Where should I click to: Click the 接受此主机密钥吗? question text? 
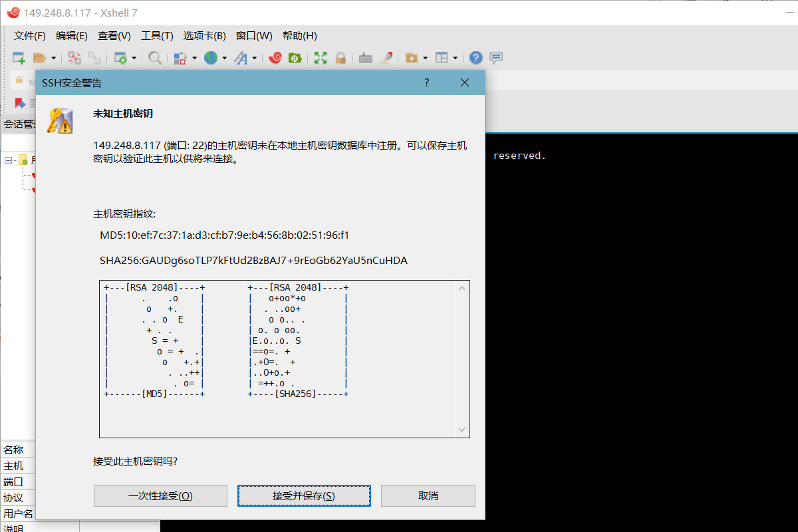point(136,461)
